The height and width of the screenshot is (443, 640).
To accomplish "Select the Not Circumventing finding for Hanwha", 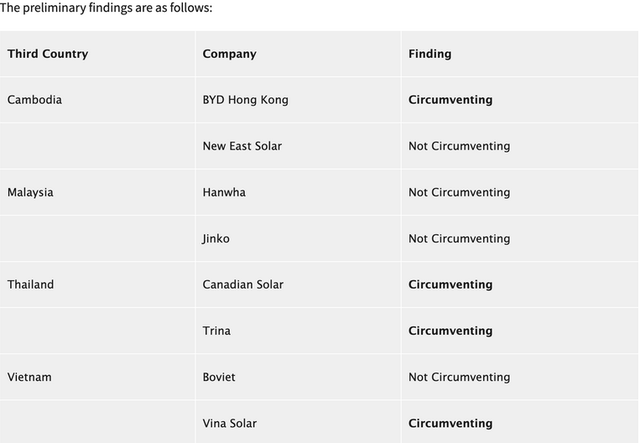I will (x=459, y=192).
